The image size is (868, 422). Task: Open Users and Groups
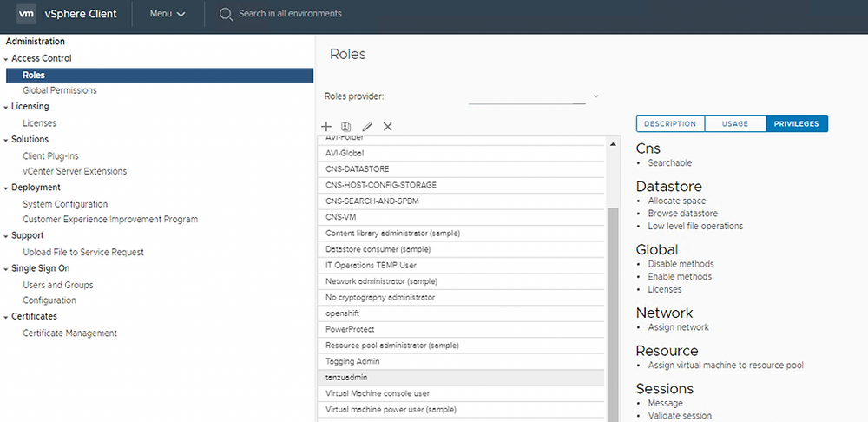pos(58,285)
